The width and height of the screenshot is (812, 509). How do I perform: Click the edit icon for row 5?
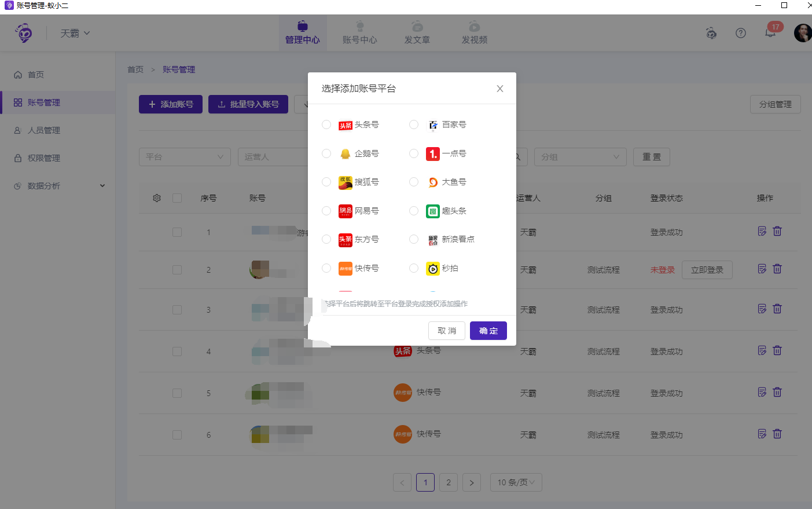762,392
